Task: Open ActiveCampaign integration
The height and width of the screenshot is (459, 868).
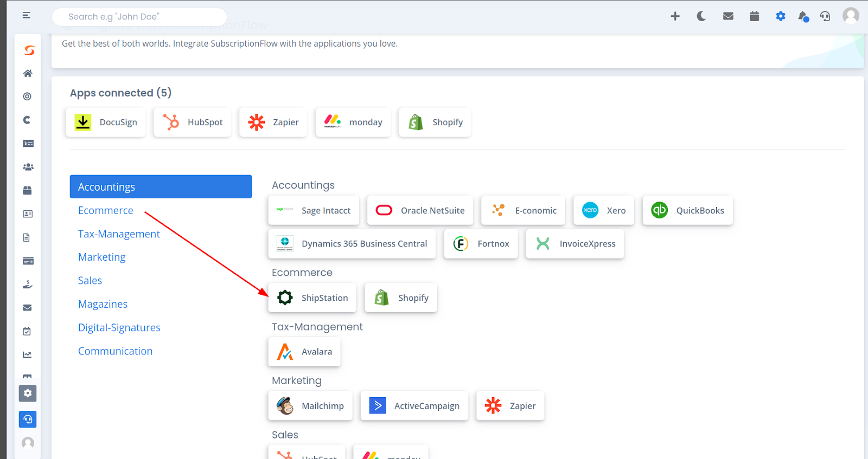Action: [414, 406]
